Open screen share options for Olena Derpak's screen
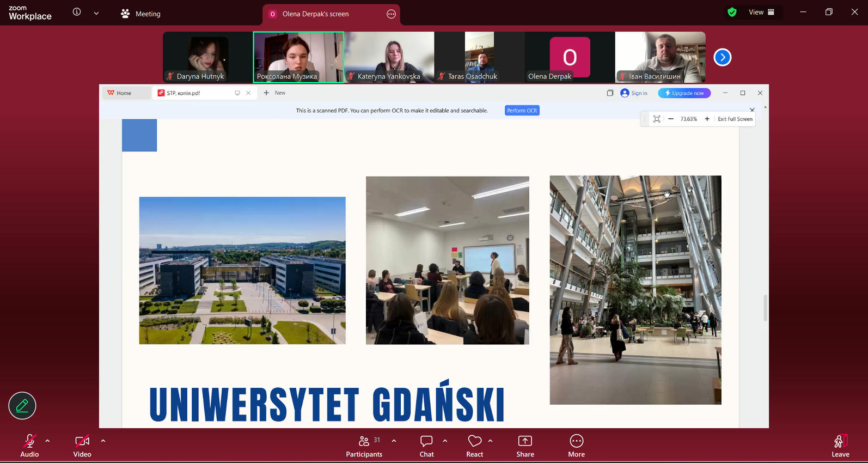 pyautogui.click(x=391, y=14)
